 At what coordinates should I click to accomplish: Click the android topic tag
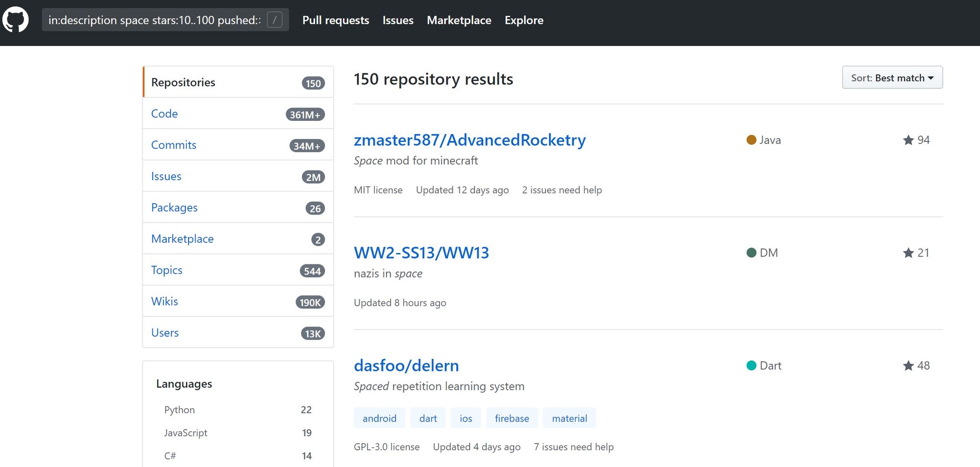(x=379, y=418)
